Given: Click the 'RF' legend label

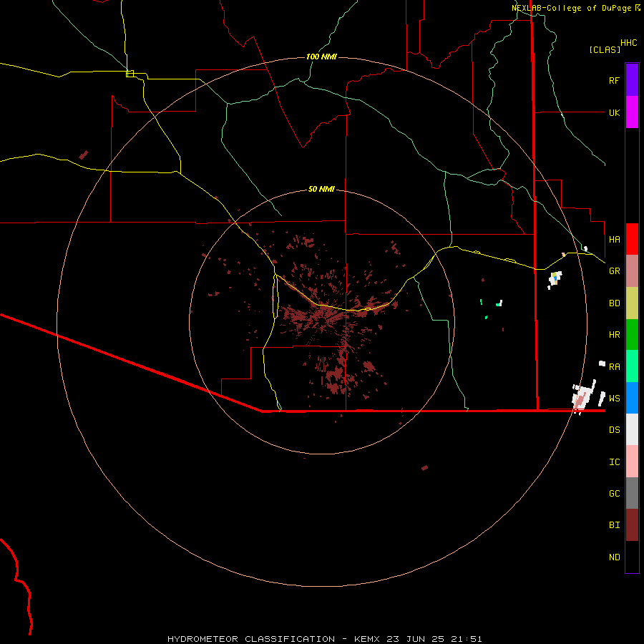Looking at the screenshot, I should point(614,80).
